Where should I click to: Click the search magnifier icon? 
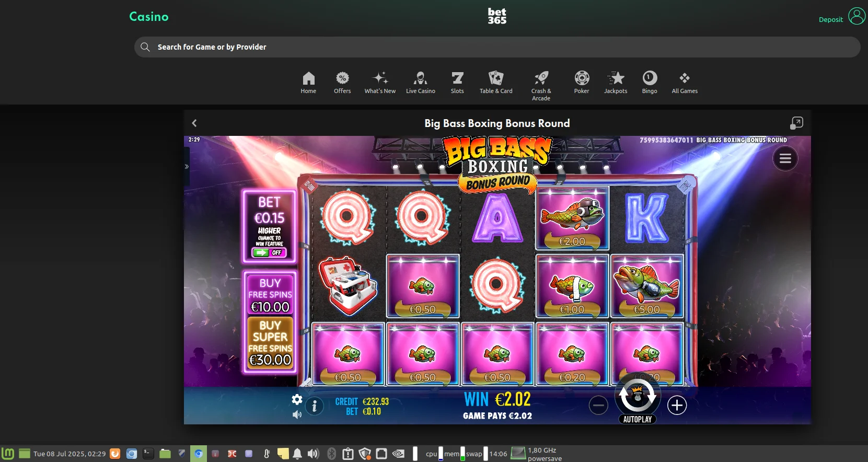point(145,47)
